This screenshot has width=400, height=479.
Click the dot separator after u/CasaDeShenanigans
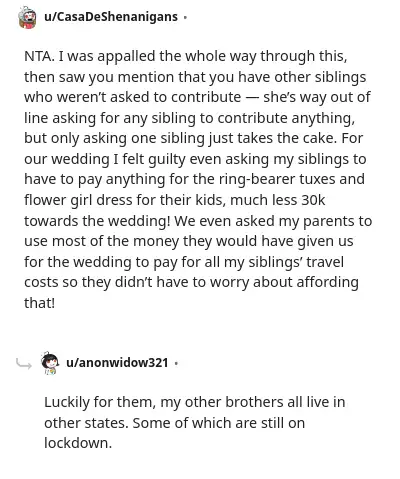pyautogui.click(x=185, y=17)
